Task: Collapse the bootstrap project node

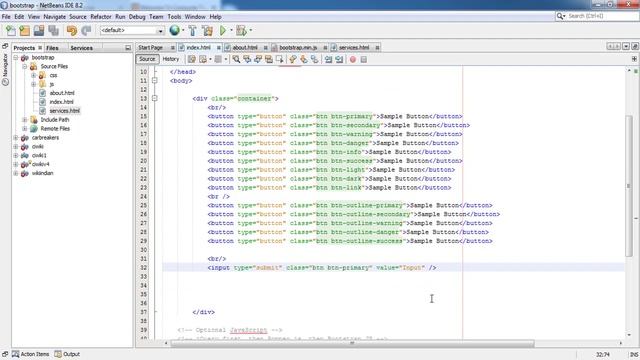Action: (x=16, y=58)
